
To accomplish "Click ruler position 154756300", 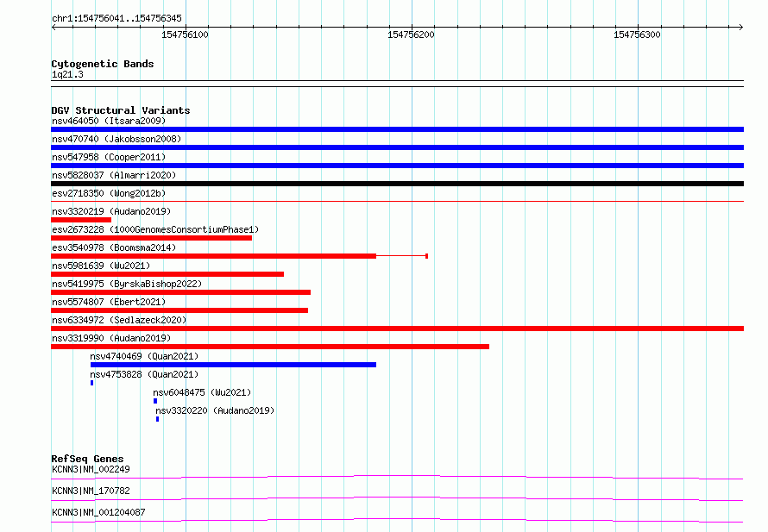I will 637,34.
